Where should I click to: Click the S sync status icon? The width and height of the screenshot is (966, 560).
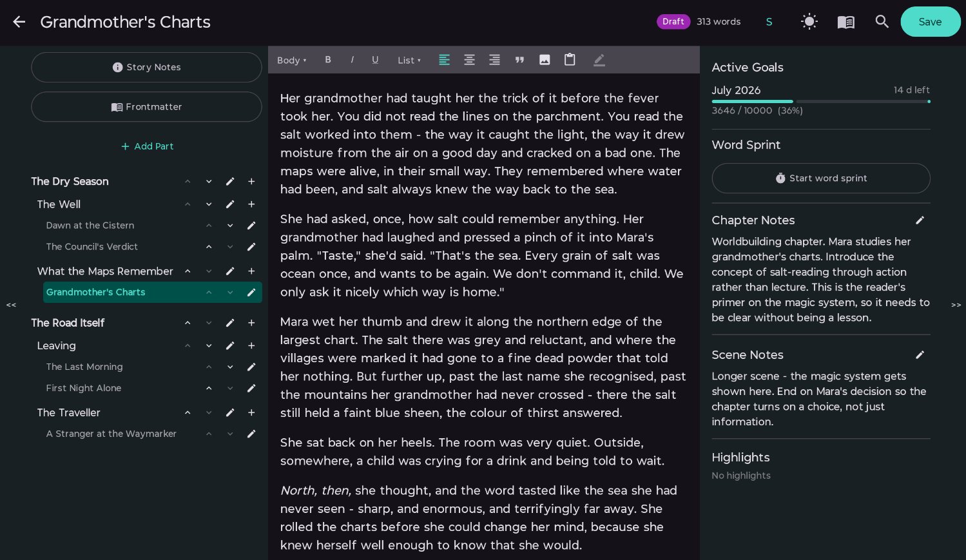tap(769, 22)
